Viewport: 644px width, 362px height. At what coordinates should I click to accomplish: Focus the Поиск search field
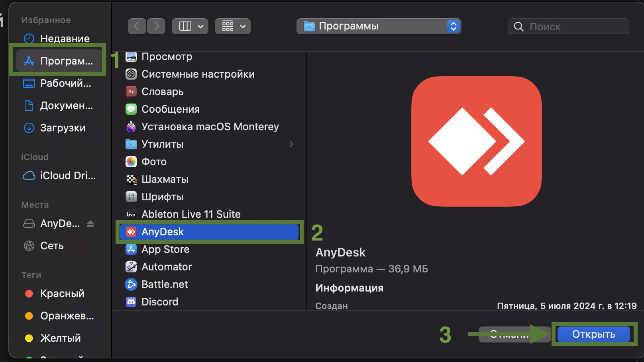pyautogui.click(x=569, y=27)
